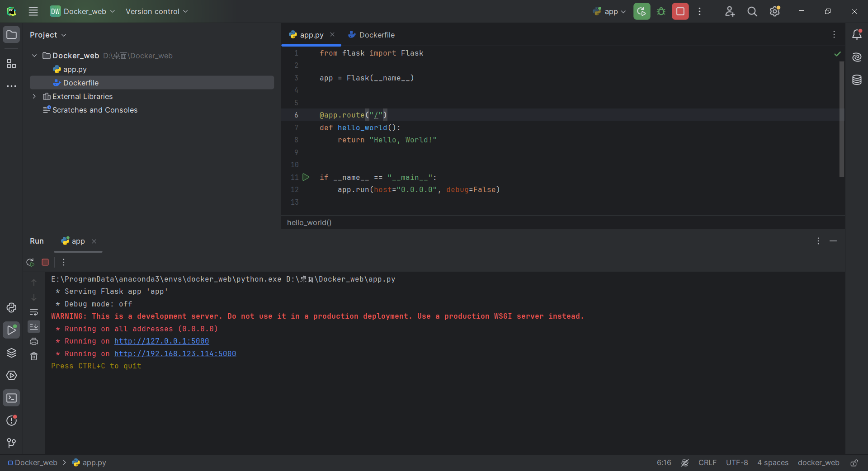The height and width of the screenshot is (471, 868).
Task: Click the Rerun app icon in toolbar
Action: 642,11
